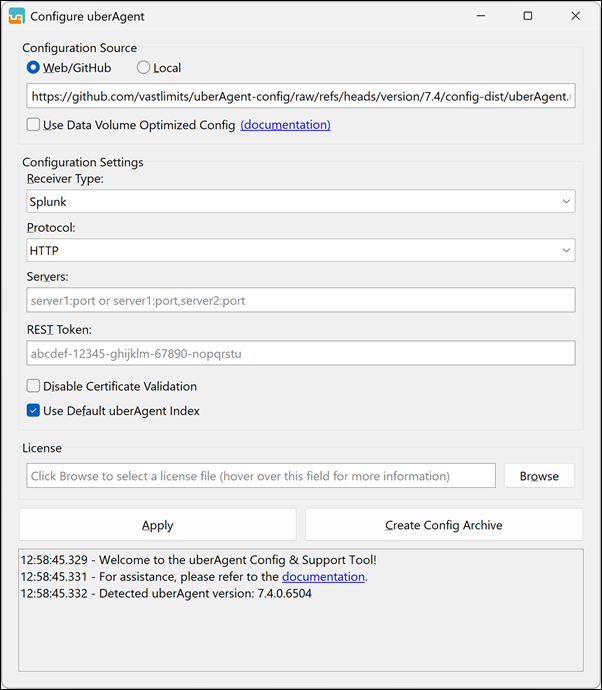Select the Web/GitHub configuration source
Screen dimensions: 602x690
tap(34, 68)
